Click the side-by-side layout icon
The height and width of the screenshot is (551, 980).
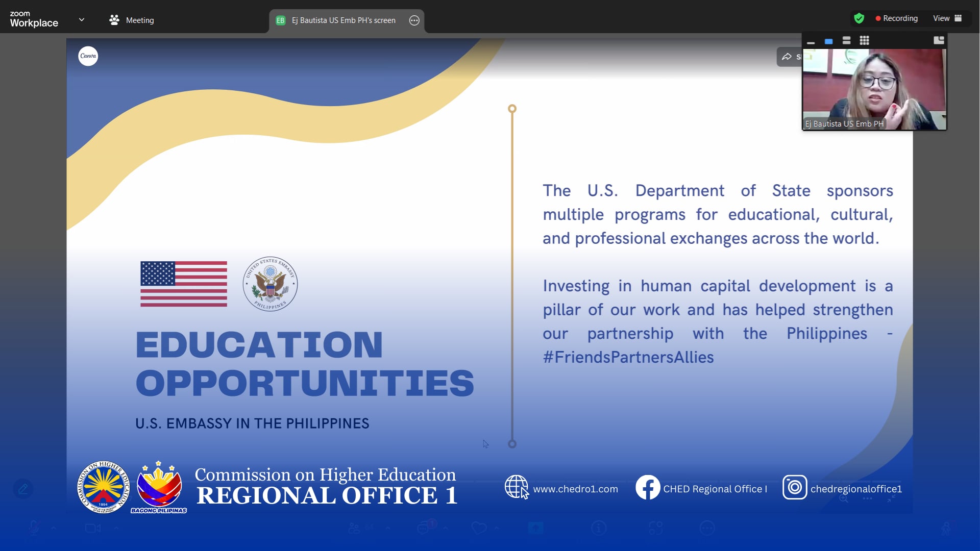939,41
